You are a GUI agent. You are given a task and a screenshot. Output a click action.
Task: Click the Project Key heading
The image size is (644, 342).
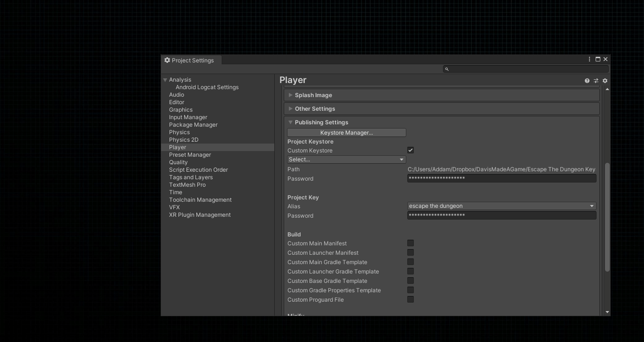[303, 198]
